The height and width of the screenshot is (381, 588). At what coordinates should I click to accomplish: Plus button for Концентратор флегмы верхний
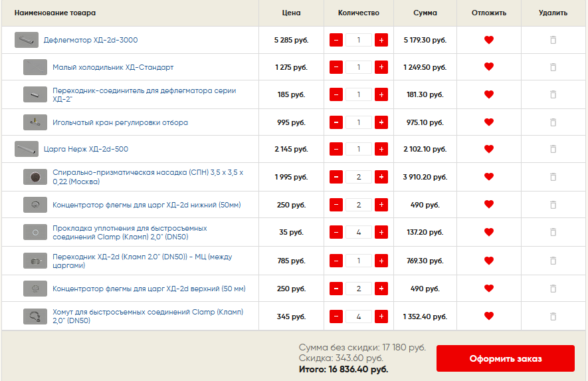point(381,289)
